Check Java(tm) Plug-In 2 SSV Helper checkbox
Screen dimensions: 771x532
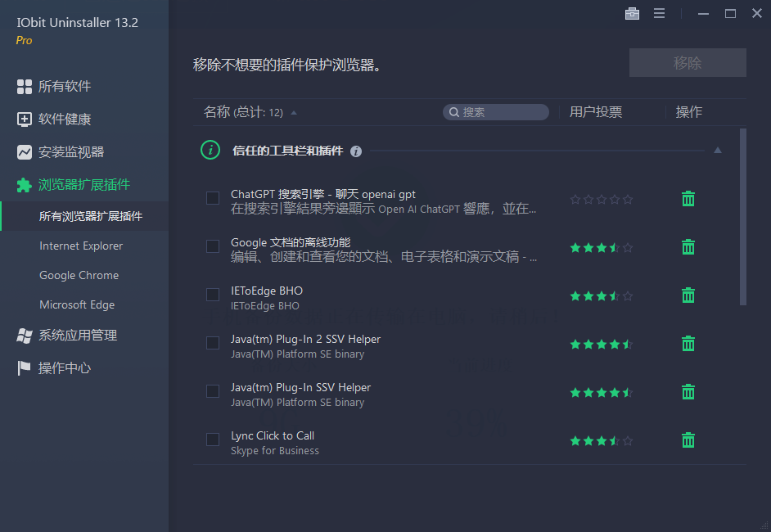tap(213, 343)
